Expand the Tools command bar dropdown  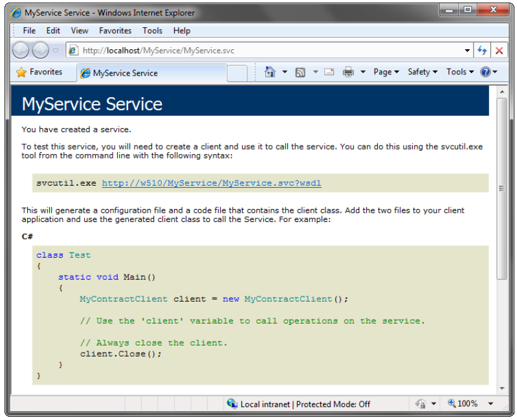[460, 72]
